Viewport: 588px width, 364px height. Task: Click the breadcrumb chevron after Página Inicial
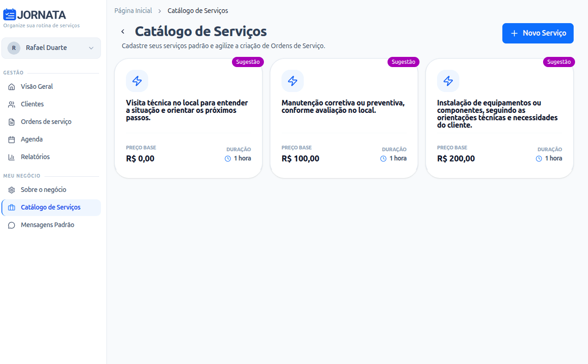tap(160, 10)
